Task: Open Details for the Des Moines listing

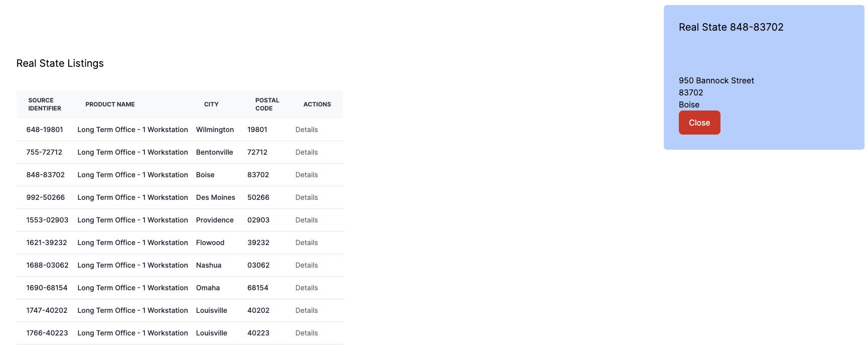Action: tap(306, 197)
